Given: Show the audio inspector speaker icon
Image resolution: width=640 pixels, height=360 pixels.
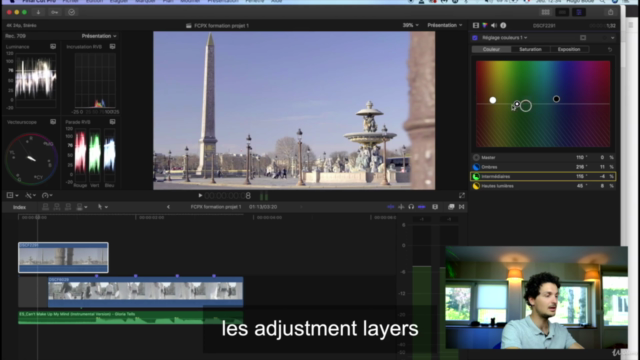Looking at the screenshot, I should point(494,25).
